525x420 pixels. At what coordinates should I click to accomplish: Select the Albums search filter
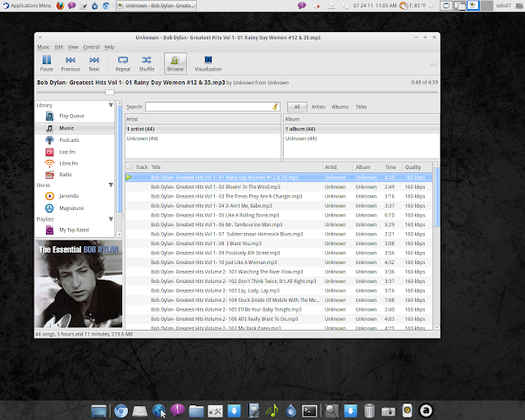coord(340,107)
